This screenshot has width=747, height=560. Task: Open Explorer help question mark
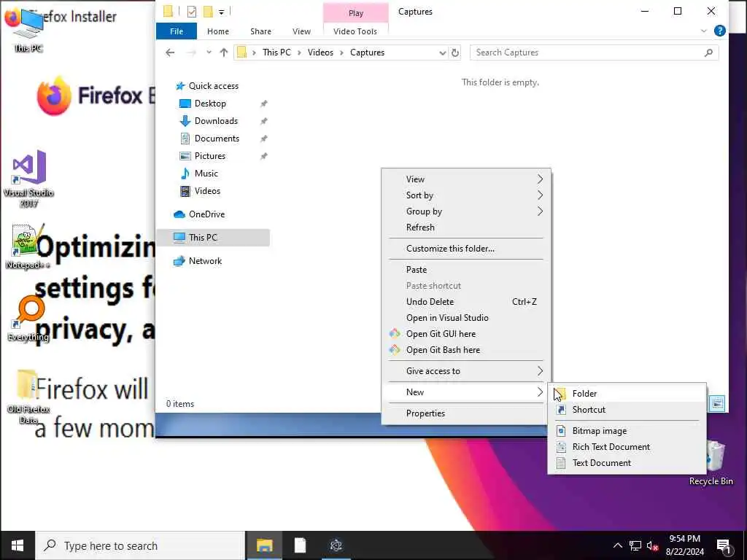(x=720, y=31)
